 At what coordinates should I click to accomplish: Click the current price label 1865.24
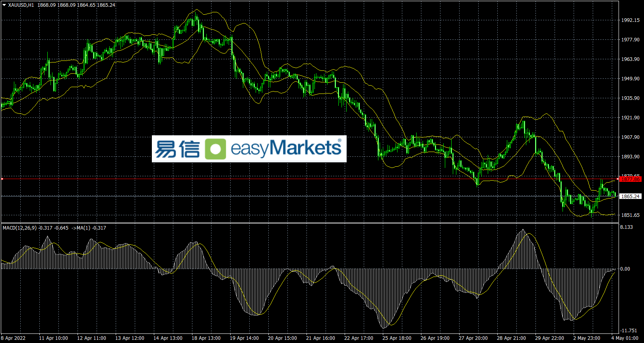coord(630,196)
